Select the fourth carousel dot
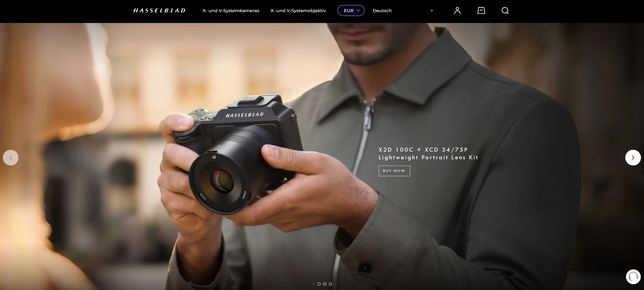The height and width of the screenshot is (290, 644). click(330, 284)
